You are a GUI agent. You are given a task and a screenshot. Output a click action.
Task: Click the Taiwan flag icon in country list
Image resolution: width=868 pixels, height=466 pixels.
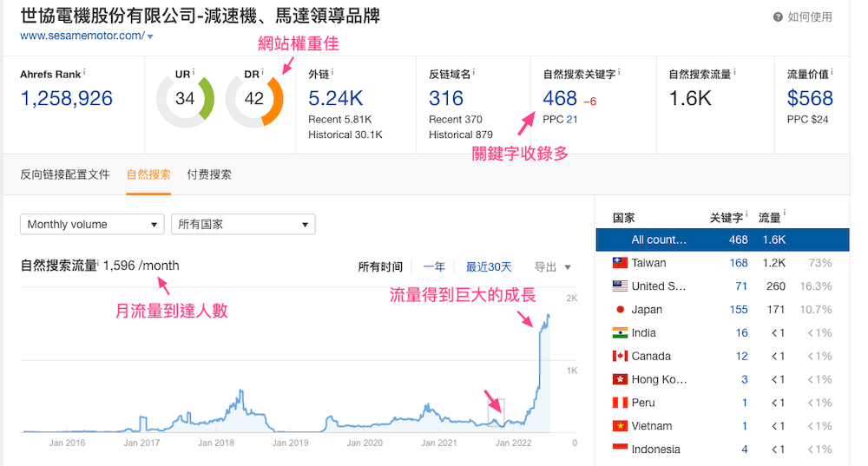coord(620,263)
